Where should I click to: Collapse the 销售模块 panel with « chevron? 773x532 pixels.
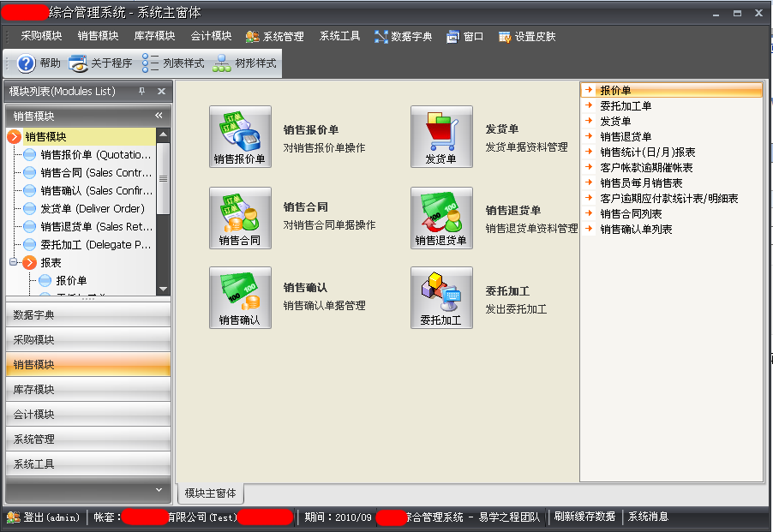pos(157,113)
